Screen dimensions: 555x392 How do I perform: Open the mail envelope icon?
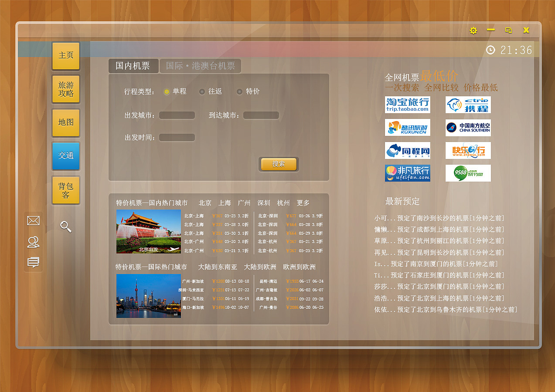pos(33,221)
